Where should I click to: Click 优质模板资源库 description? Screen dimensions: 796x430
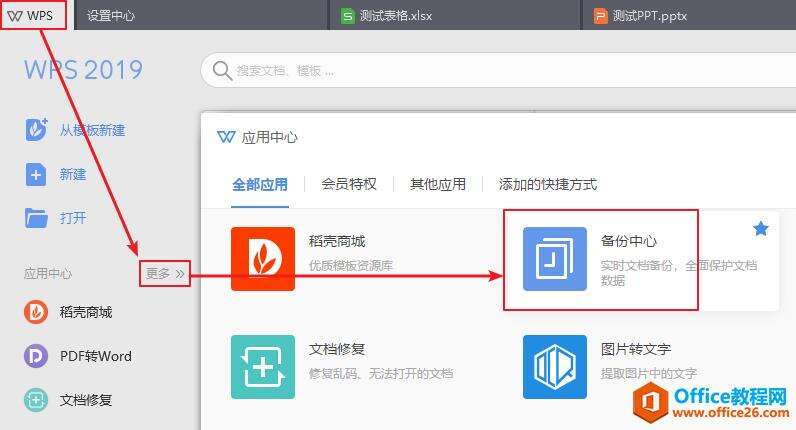(x=351, y=266)
